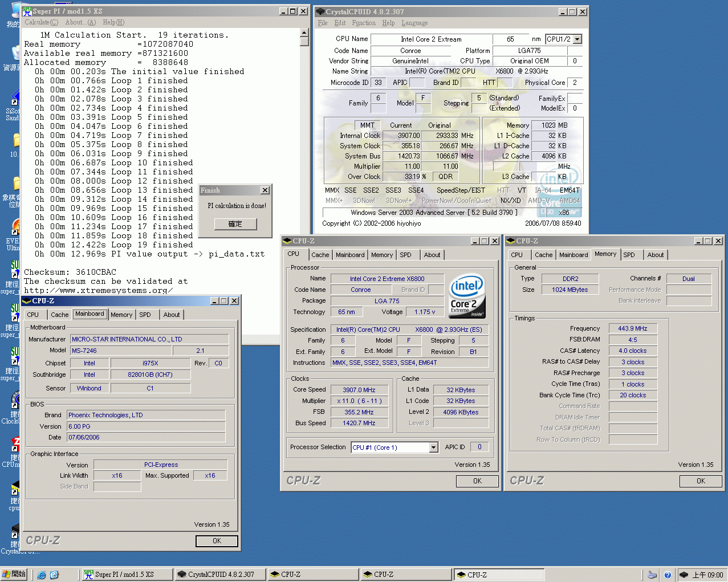
Task: Click title icon of CPU-Z Timings window
Action: (x=511, y=241)
